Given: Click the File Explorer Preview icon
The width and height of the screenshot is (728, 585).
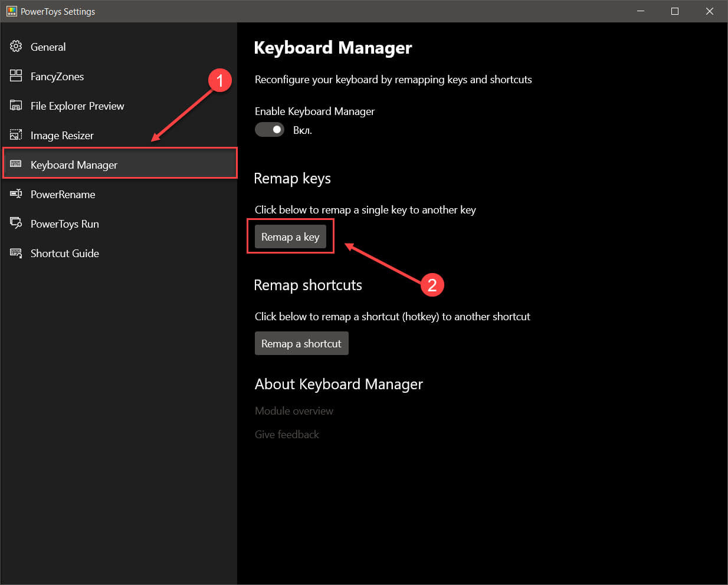Looking at the screenshot, I should click(16, 106).
